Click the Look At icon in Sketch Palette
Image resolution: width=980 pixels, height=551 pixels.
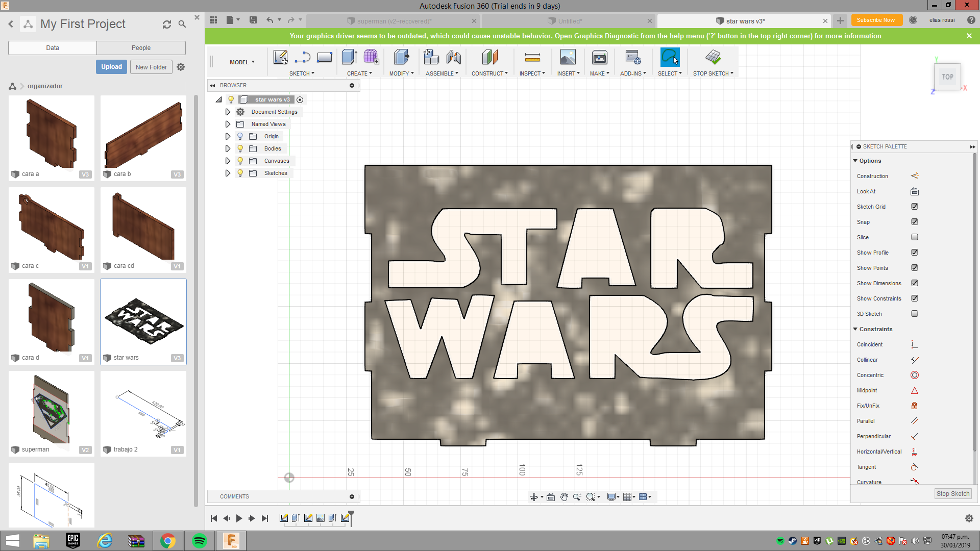point(914,191)
